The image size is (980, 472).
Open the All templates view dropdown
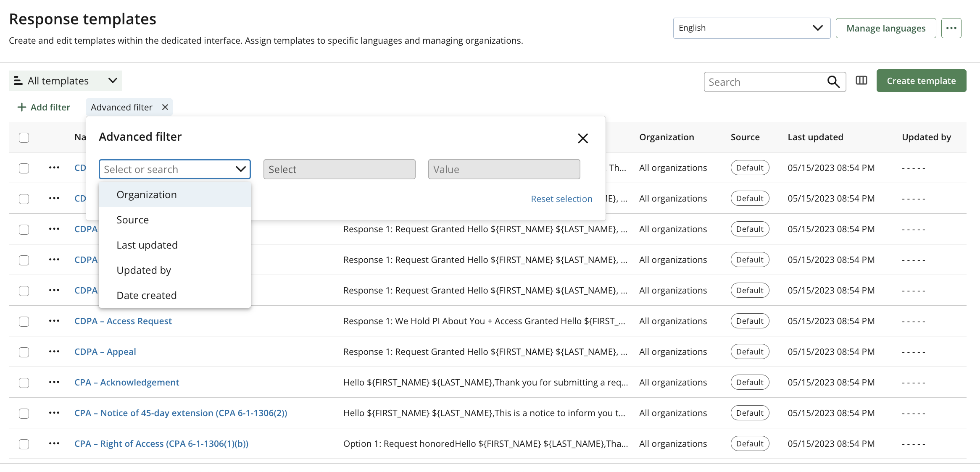tap(65, 81)
